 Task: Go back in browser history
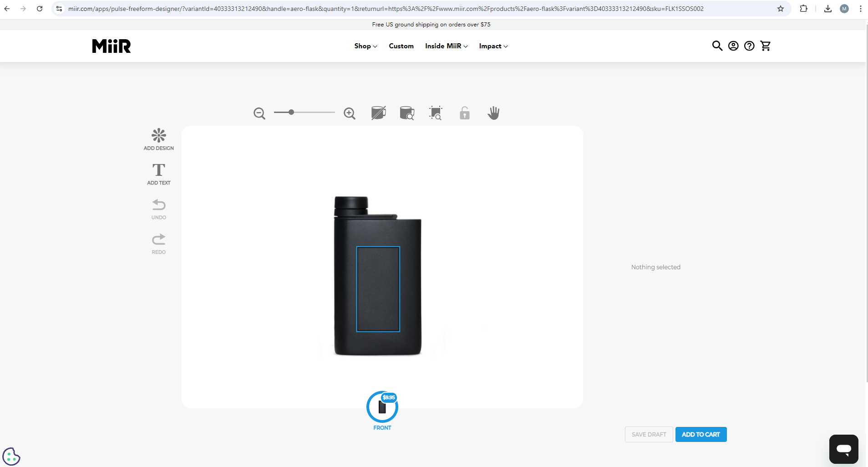(x=7, y=9)
